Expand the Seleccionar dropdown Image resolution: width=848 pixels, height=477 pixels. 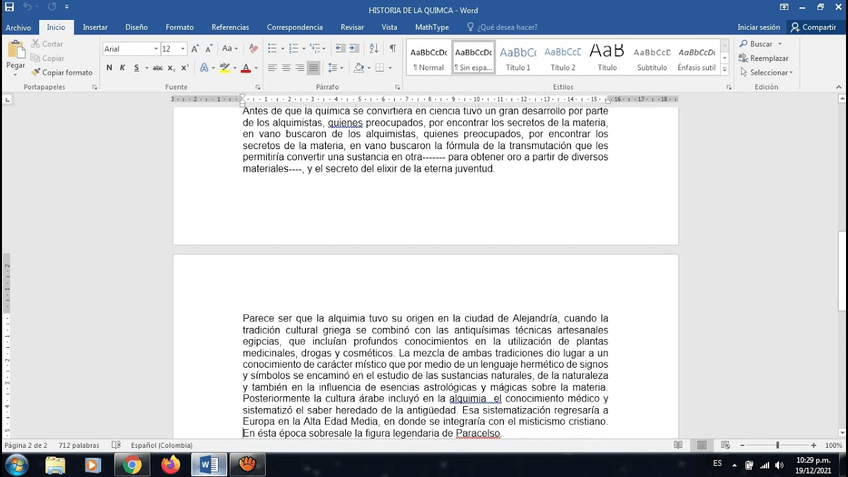point(767,73)
